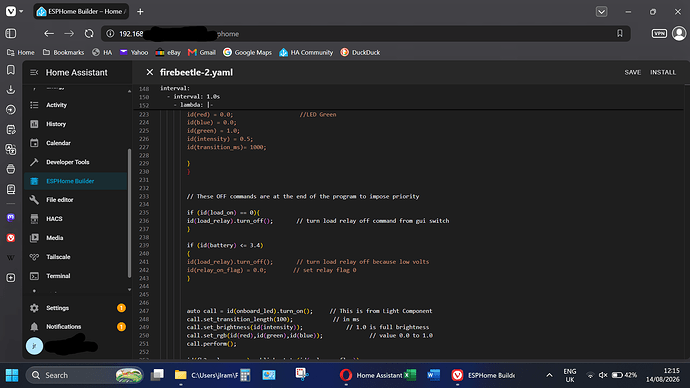The image size is (690, 388).
Task: Add a new web panel
Action: (x=11, y=278)
